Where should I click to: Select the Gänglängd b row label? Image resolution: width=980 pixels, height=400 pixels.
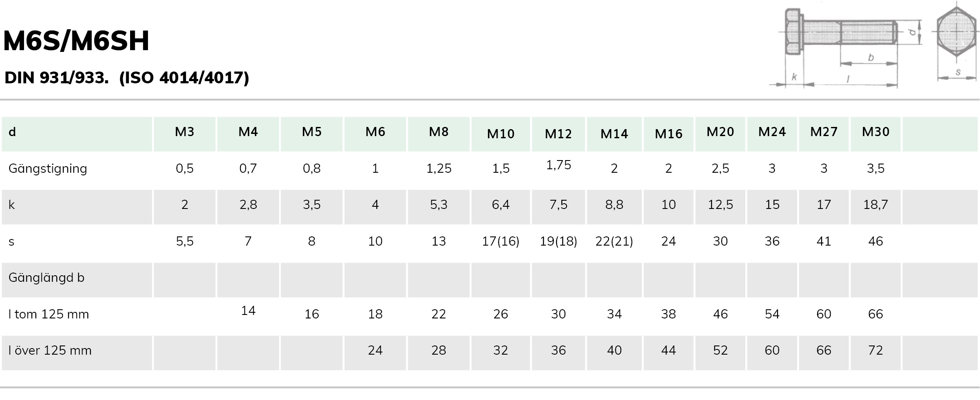coord(46,278)
